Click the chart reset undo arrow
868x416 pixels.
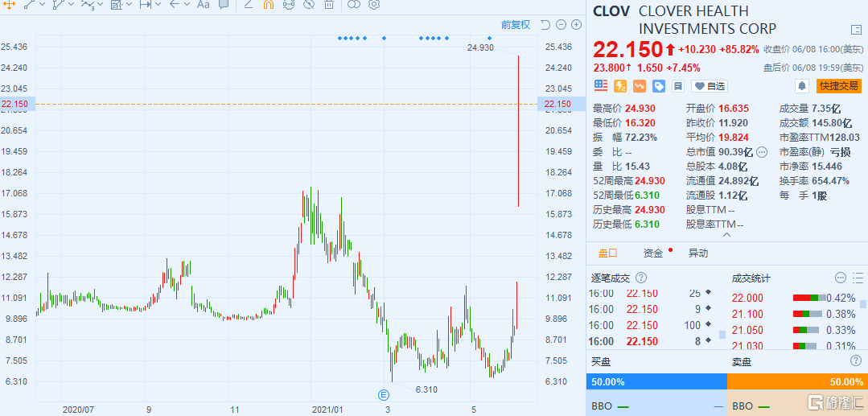[545, 24]
